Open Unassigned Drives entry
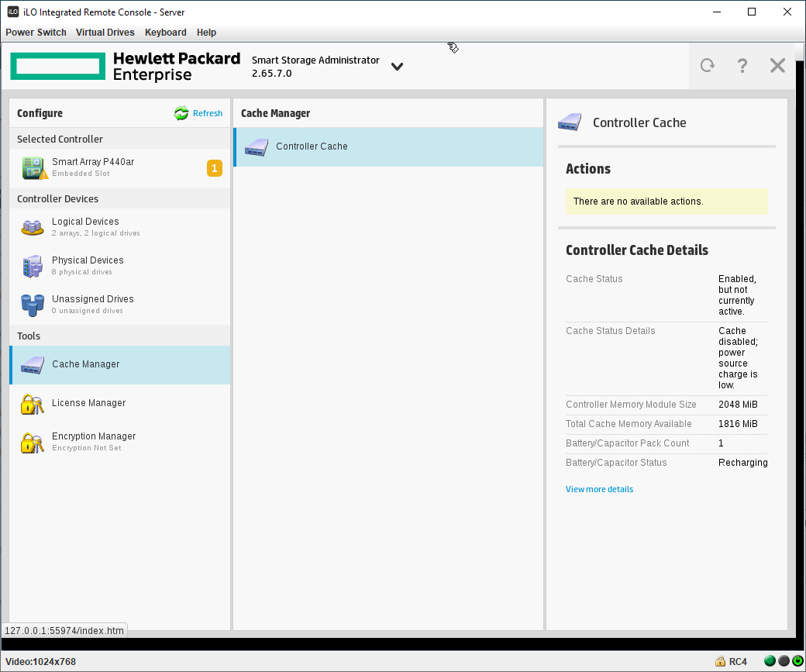Viewport: 806px width, 672px height. [x=120, y=305]
